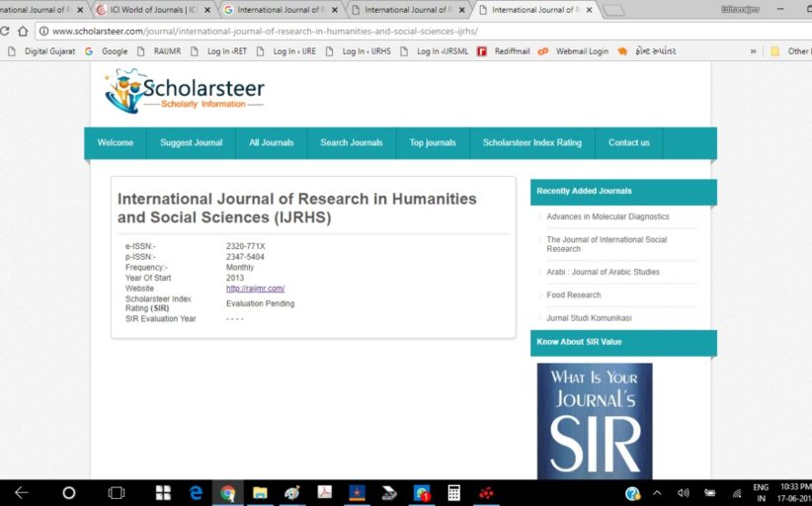812x506 pixels.
Task: Click the What Is Your Journal's SIR banner
Action: coord(595,421)
